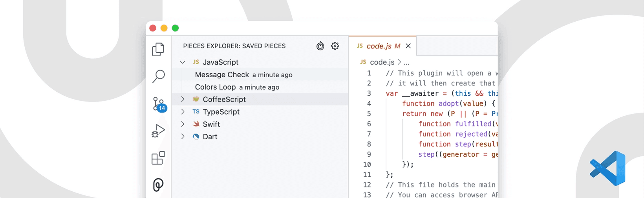Select the Swift tree row
The height and width of the screenshot is (198, 644).
point(260,124)
